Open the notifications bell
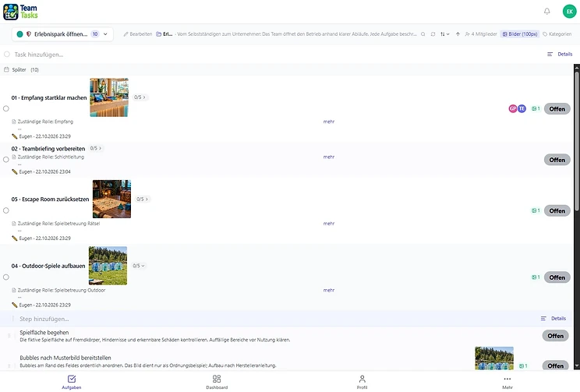Image resolution: width=580 pixels, height=392 pixels. point(546,12)
